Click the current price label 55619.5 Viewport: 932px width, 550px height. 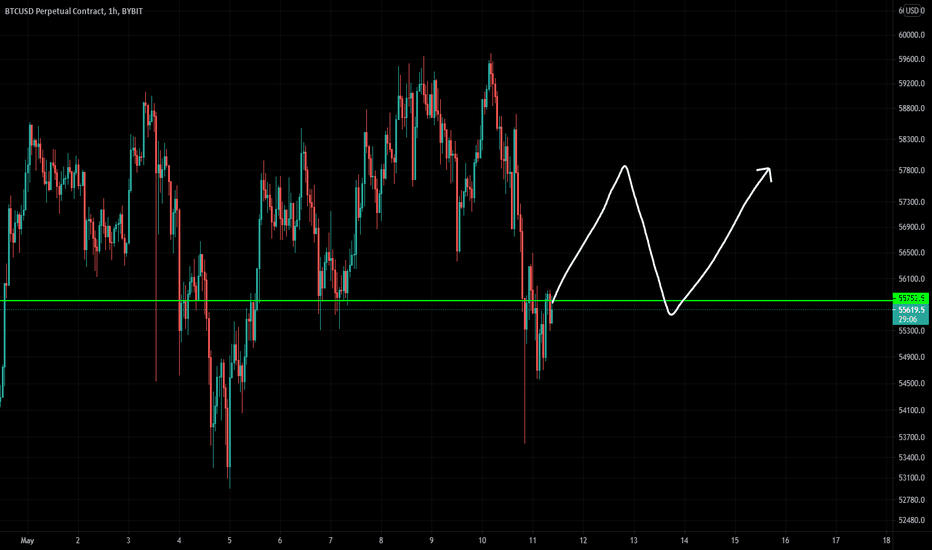[x=911, y=310]
